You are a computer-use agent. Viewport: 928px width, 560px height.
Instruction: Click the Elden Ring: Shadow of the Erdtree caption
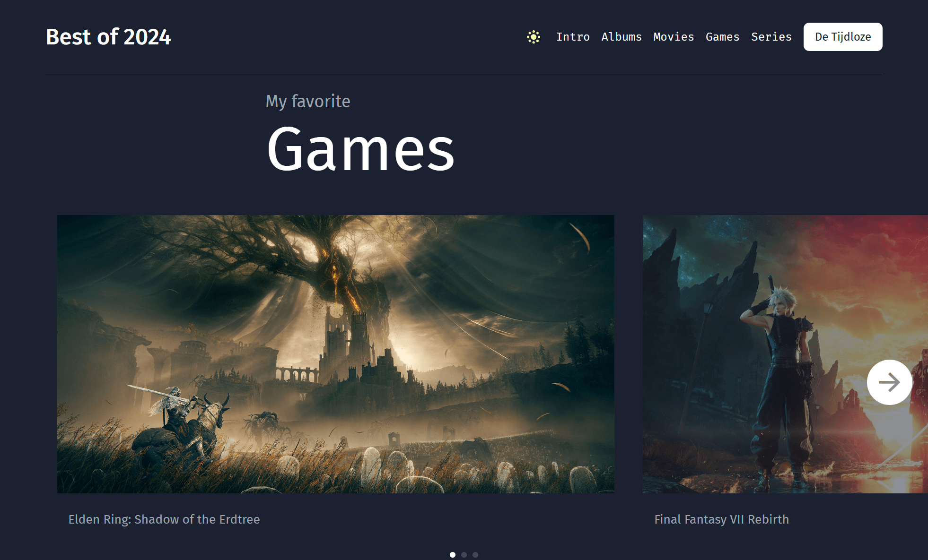click(x=164, y=519)
